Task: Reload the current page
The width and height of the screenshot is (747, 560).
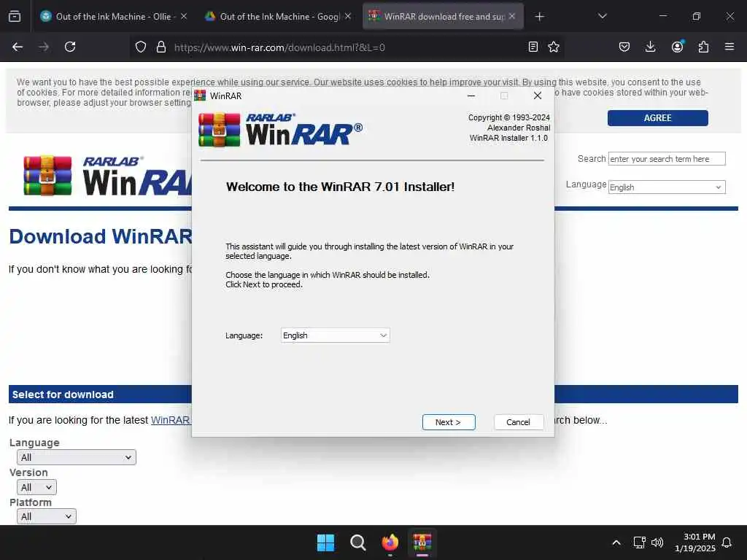Action: [70, 47]
